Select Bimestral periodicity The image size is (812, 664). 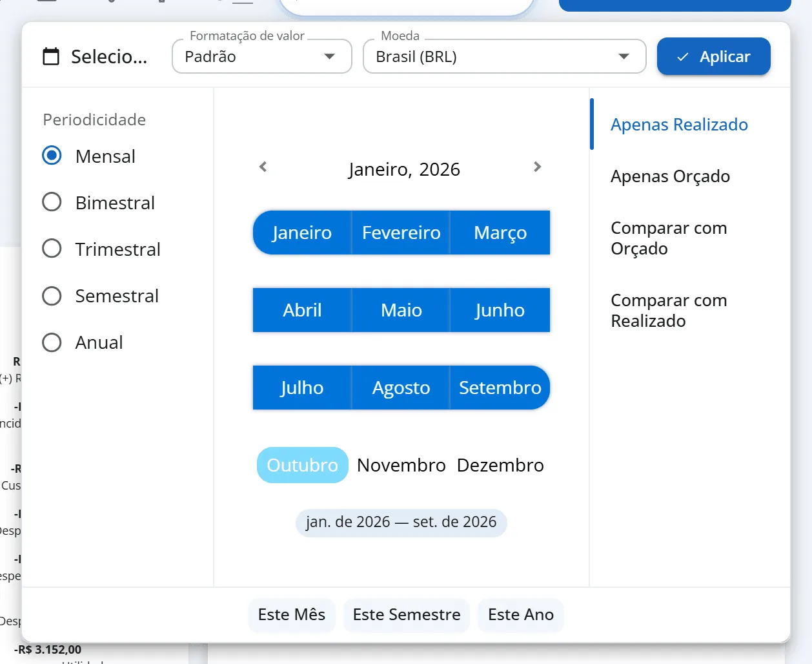[52, 202]
